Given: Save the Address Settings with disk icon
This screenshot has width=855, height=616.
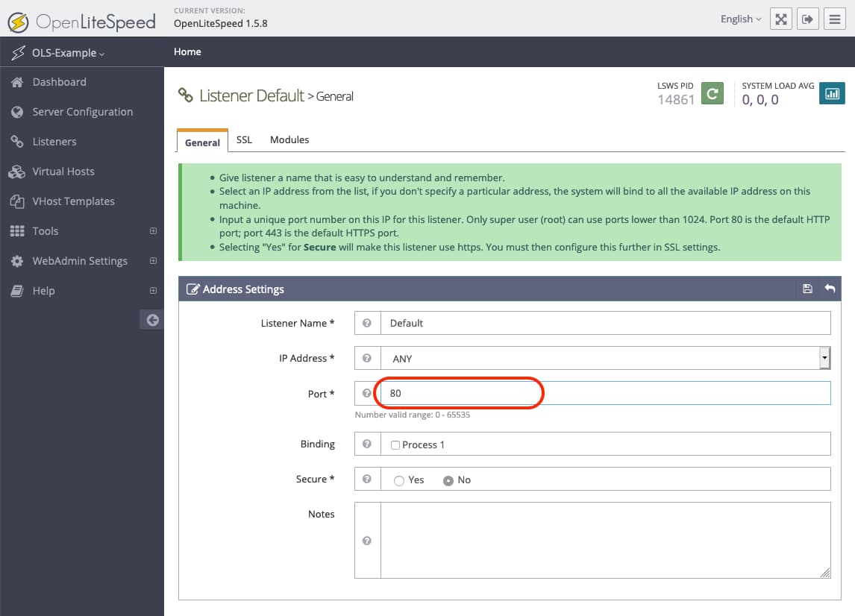Looking at the screenshot, I should pyautogui.click(x=807, y=289).
